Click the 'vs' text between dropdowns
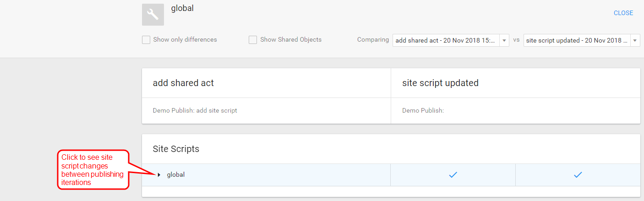 [516, 40]
